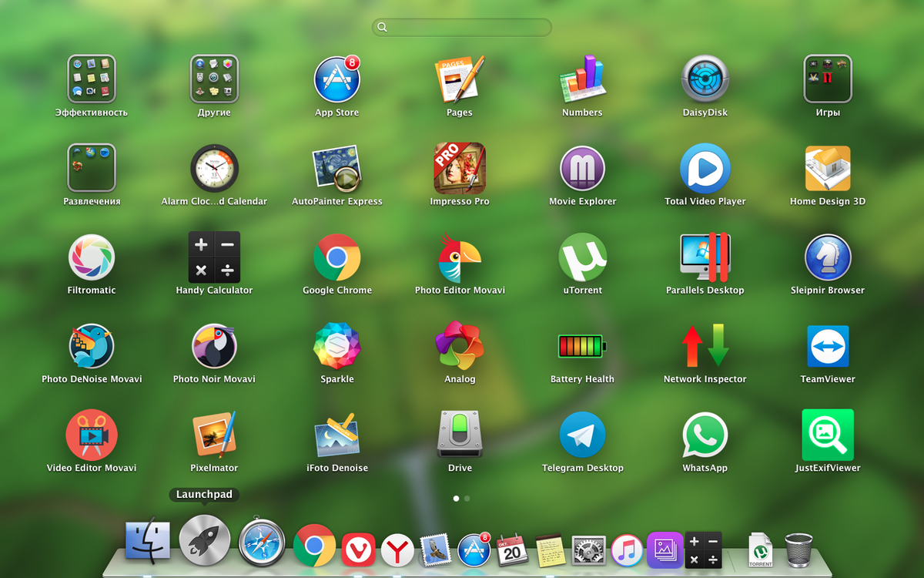Open the Другие folder
This screenshot has height=578, width=924.
tap(214, 79)
